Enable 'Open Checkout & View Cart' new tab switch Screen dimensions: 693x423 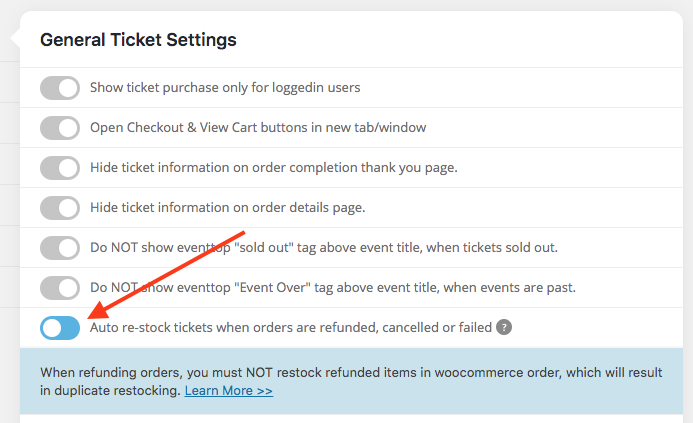point(60,128)
